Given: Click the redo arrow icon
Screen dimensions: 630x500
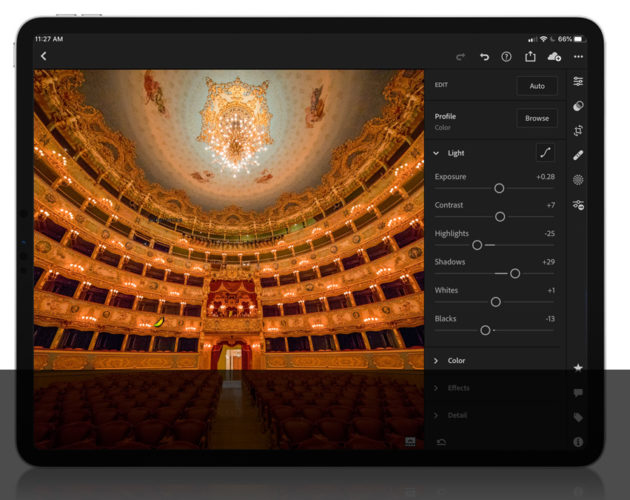Looking at the screenshot, I should (460, 57).
